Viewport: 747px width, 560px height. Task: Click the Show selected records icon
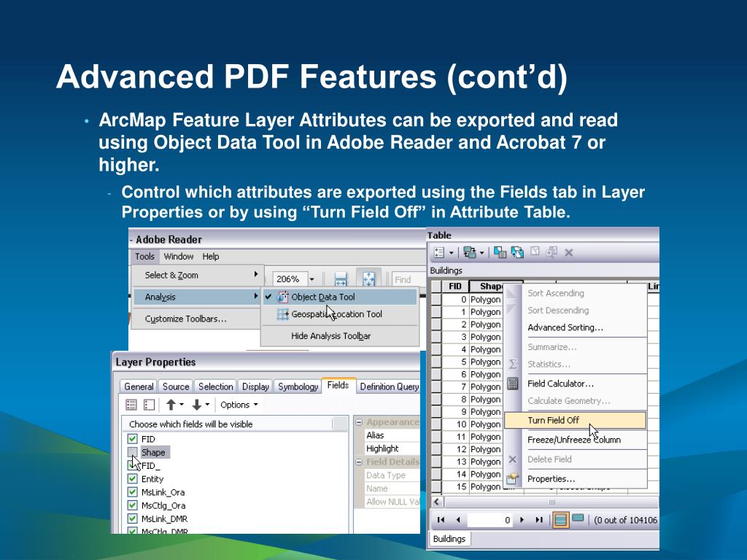pos(578,518)
